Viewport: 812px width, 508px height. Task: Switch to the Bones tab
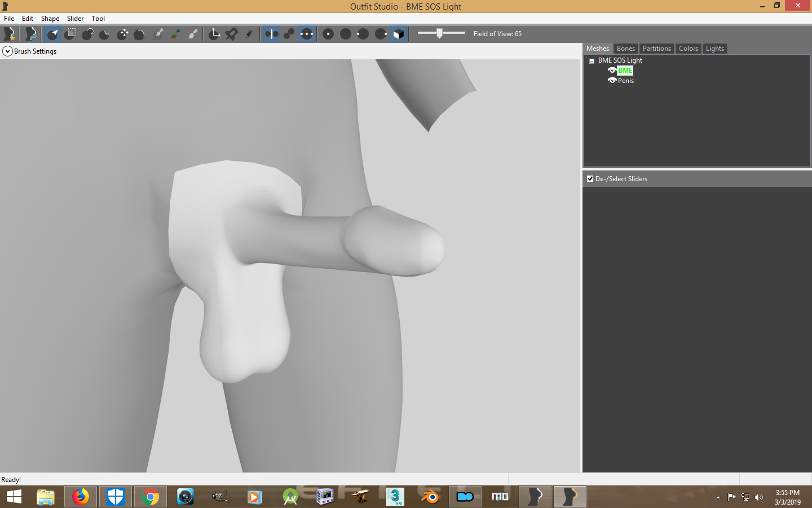coord(626,49)
